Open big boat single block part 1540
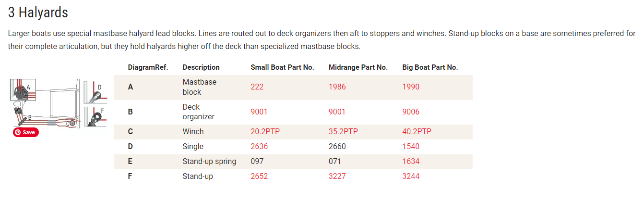The image size is (644, 202). click(x=411, y=147)
